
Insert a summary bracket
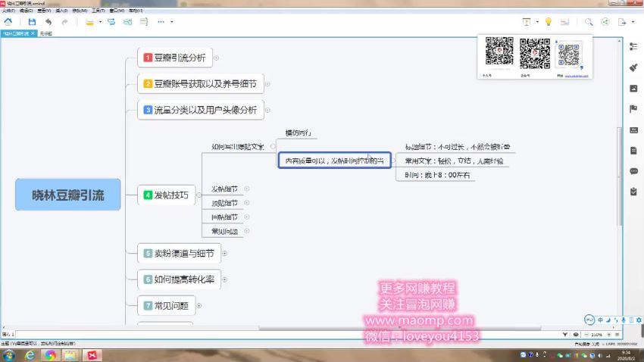click(x=144, y=22)
